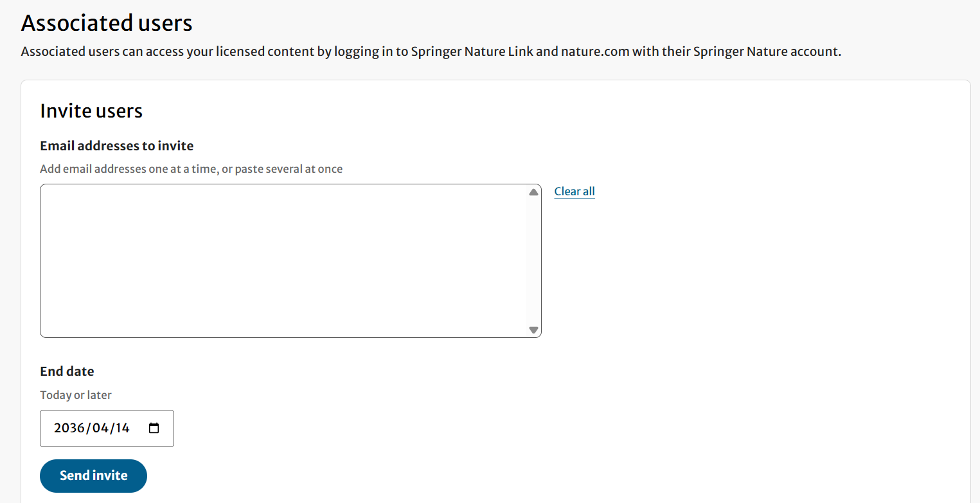This screenshot has width=980, height=503.
Task: Select the day segment 14 in the date
Action: coord(123,427)
